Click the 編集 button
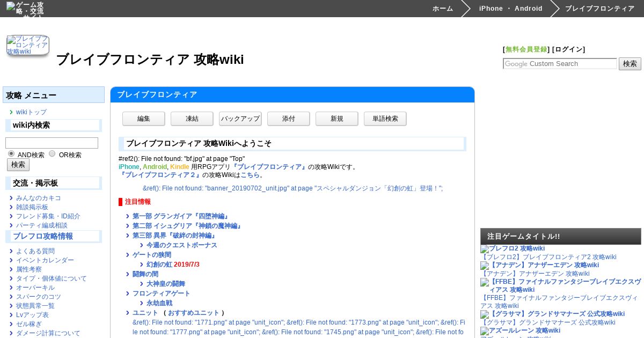The width and height of the screenshot is (644, 338). click(x=144, y=119)
